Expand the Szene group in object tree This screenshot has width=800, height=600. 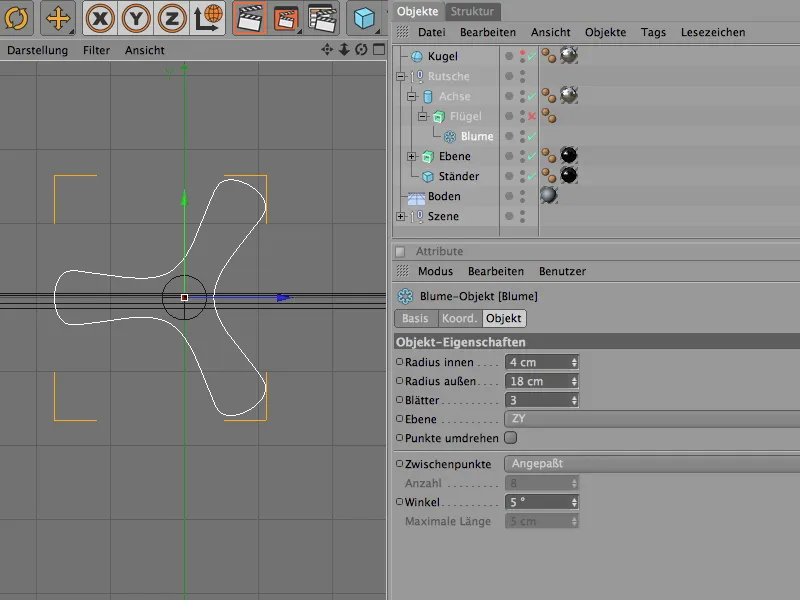point(401,217)
